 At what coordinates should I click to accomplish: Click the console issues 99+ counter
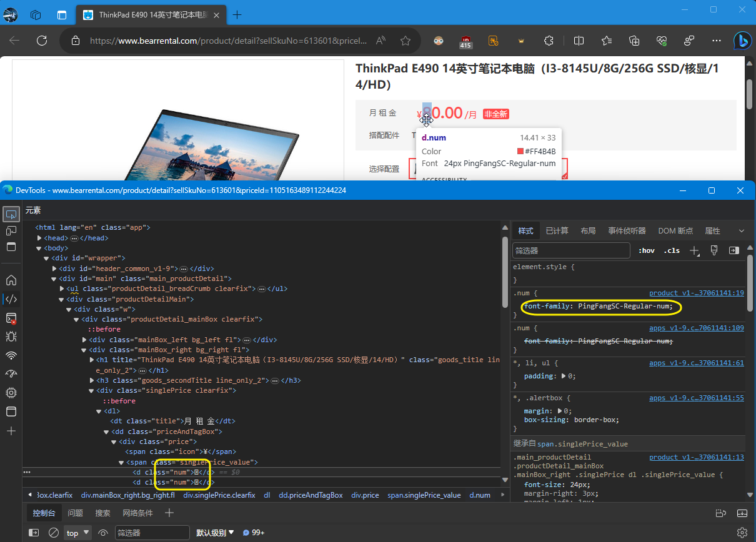tap(254, 533)
